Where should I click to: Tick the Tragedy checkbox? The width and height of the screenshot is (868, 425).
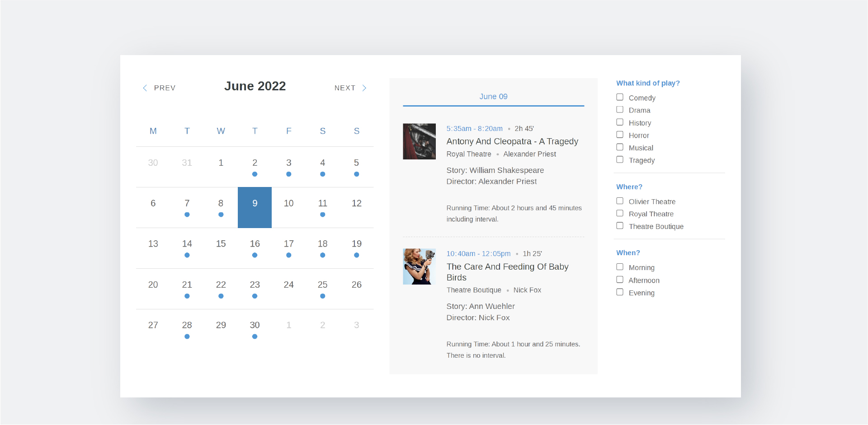[620, 160]
